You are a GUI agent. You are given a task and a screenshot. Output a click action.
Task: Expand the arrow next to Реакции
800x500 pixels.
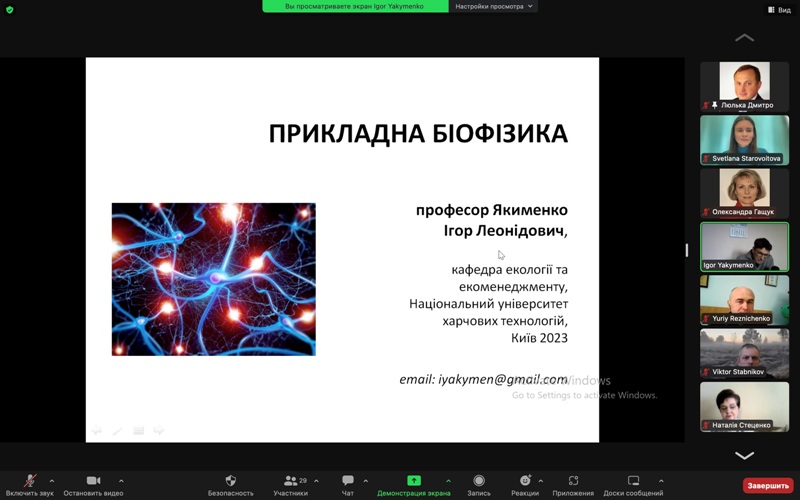click(540, 481)
